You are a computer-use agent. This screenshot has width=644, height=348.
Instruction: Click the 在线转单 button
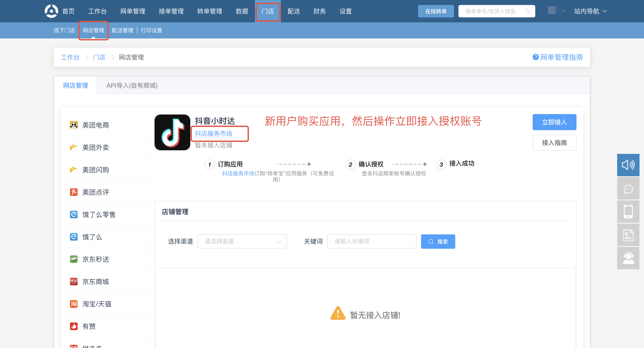click(436, 11)
